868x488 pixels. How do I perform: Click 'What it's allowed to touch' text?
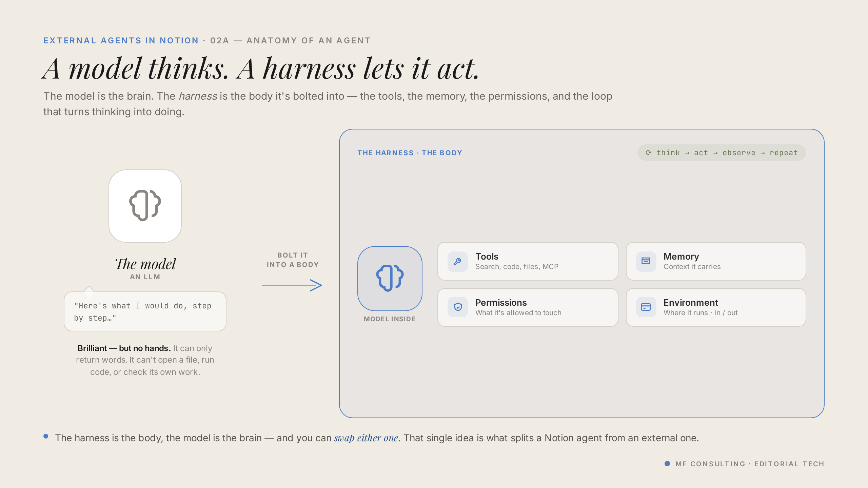pos(518,313)
